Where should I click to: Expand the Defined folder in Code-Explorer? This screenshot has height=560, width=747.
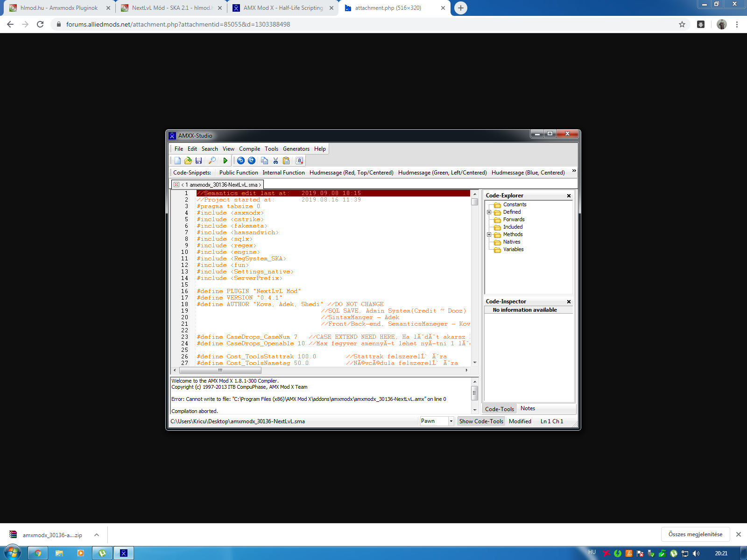coord(489,212)
